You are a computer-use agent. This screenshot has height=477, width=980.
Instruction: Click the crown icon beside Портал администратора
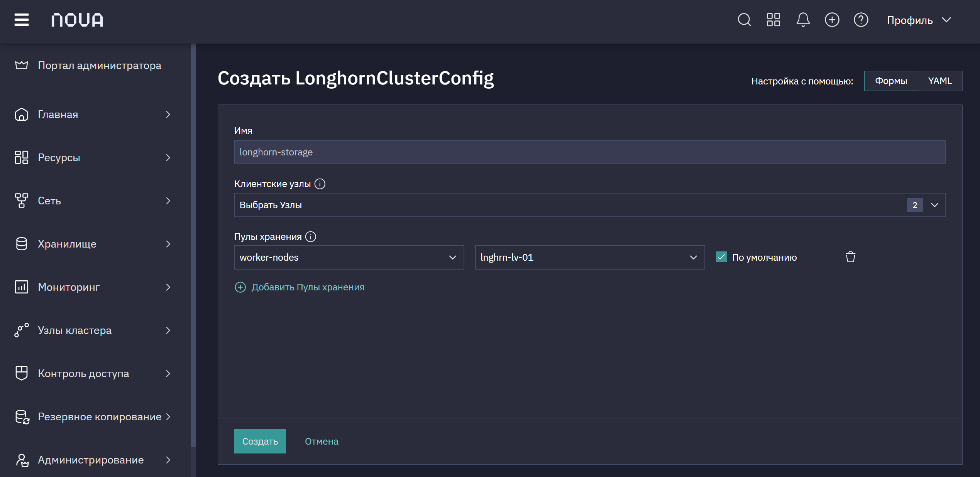pos(22,65)
